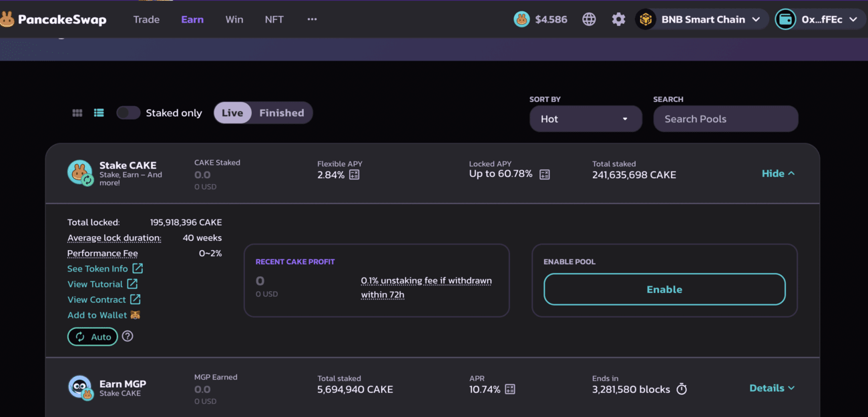
Task: Toggle the Staked only switch
Action: (128, 113)
